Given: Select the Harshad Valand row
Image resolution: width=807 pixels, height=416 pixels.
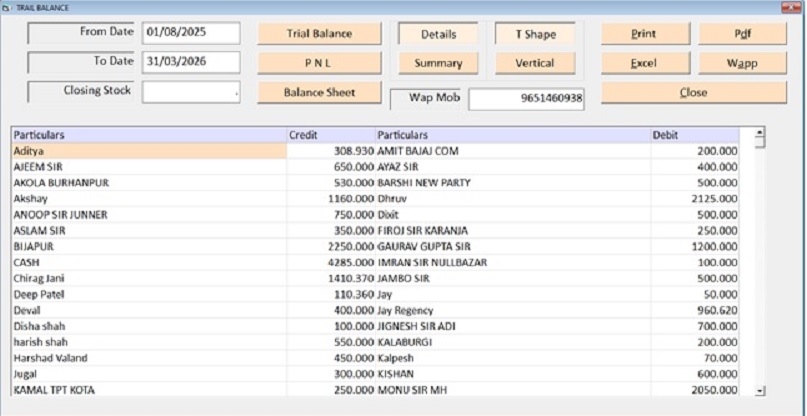Looking at the screenshot, I should point(149,358).
